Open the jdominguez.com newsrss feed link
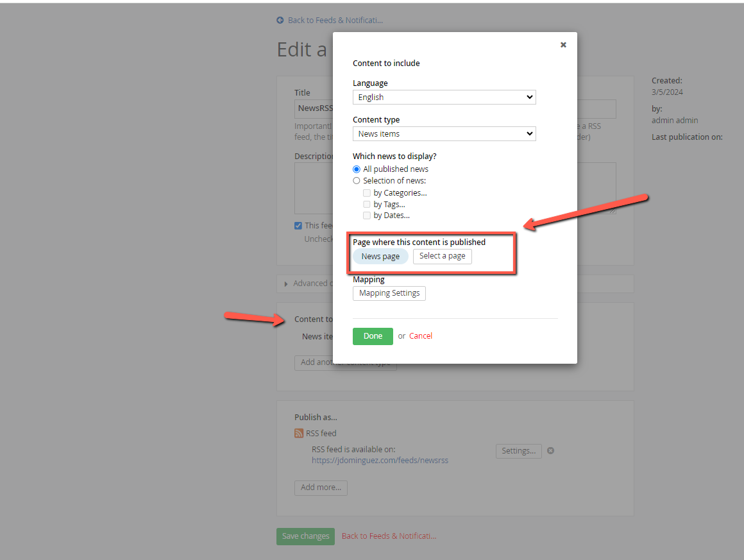The width and height of the screenshot is (744, 560). tap(380, 461)
